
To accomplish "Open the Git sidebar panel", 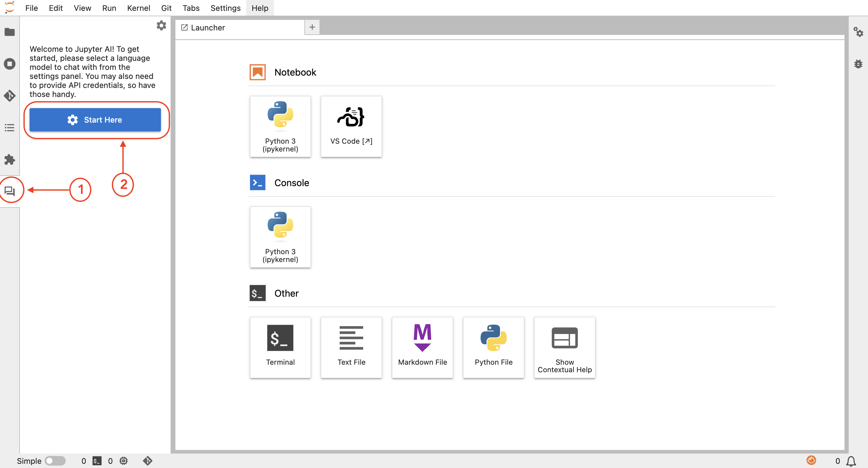I will click(9, 96).
